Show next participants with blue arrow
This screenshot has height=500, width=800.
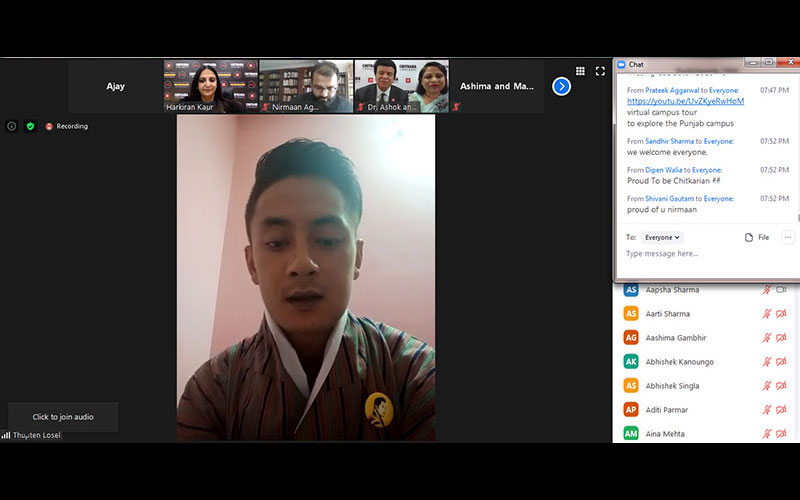pyautogui.click(x=561, y=86)
